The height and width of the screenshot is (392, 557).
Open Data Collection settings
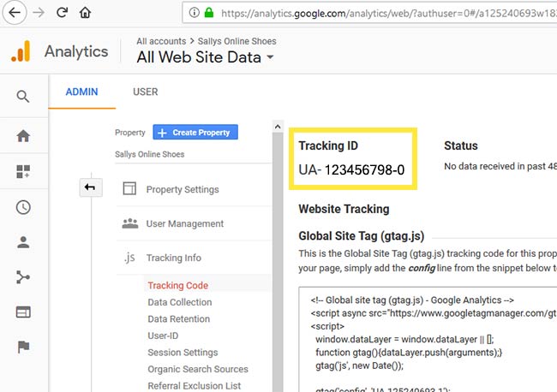click(180, 302)
